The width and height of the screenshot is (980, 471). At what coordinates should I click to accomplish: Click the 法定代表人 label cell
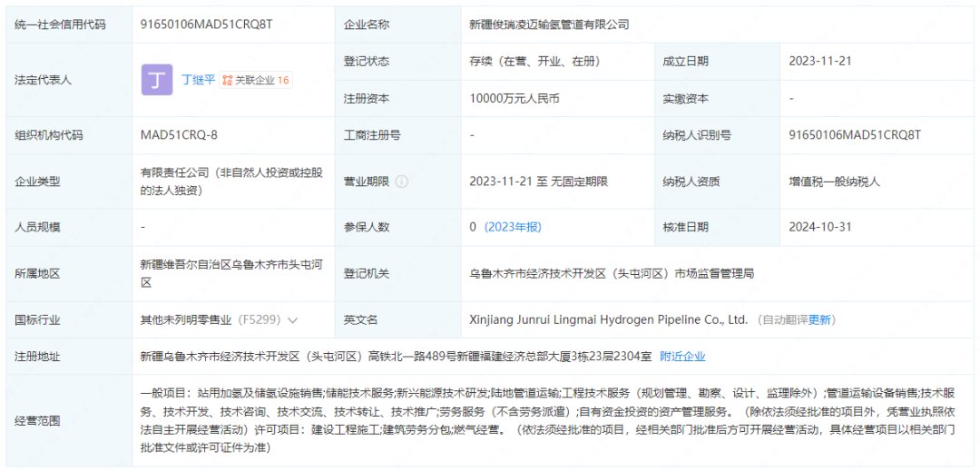pyautogui.click(x=69, y=80)
